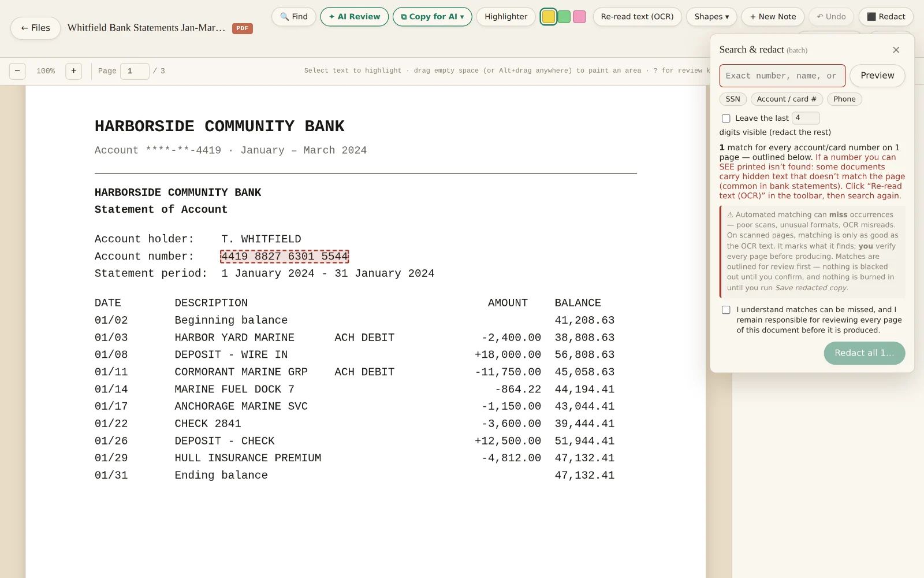Start AI Review
This screenshot has width=924, height=578.
[355, 17]
